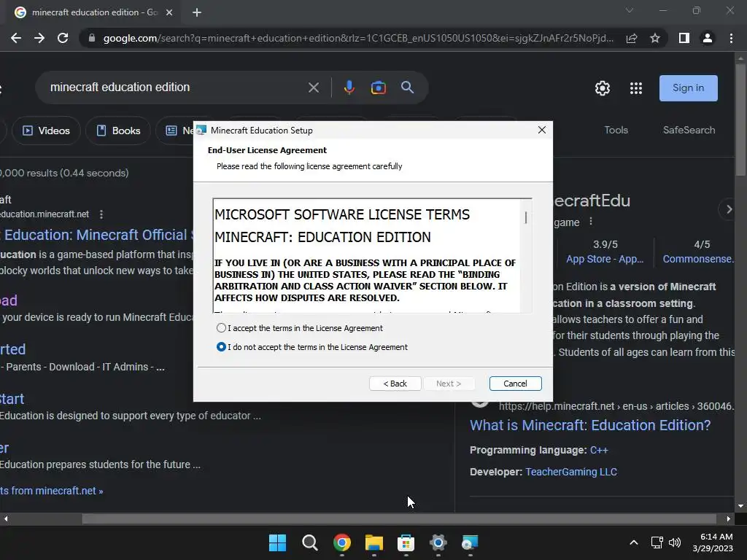
Task: Click horizontal scrollbar left arrow
Action: pos(6,519)
